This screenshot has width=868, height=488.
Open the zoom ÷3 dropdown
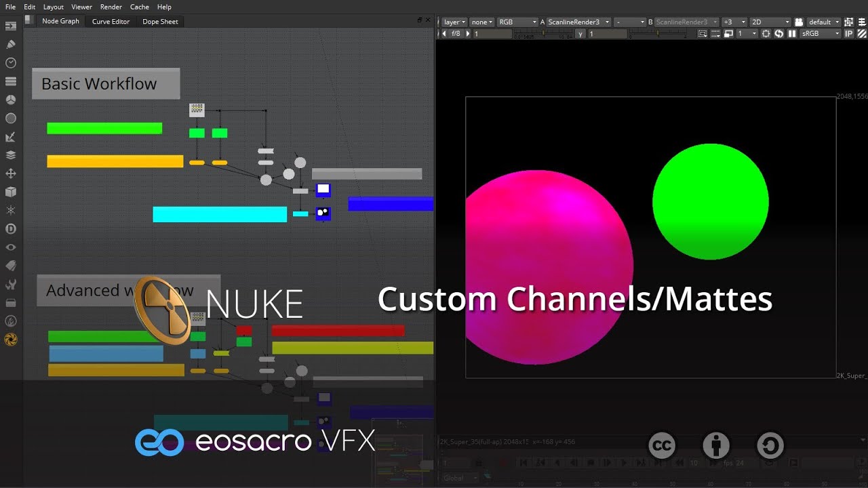734,22
